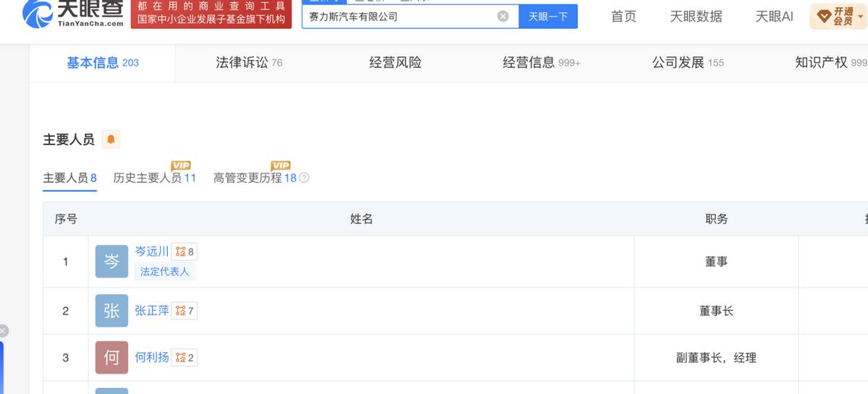Screen dimensions: 868x394
Task: Open 岑远川 relation graph badge 8
Action: click(x=184, y=252)
